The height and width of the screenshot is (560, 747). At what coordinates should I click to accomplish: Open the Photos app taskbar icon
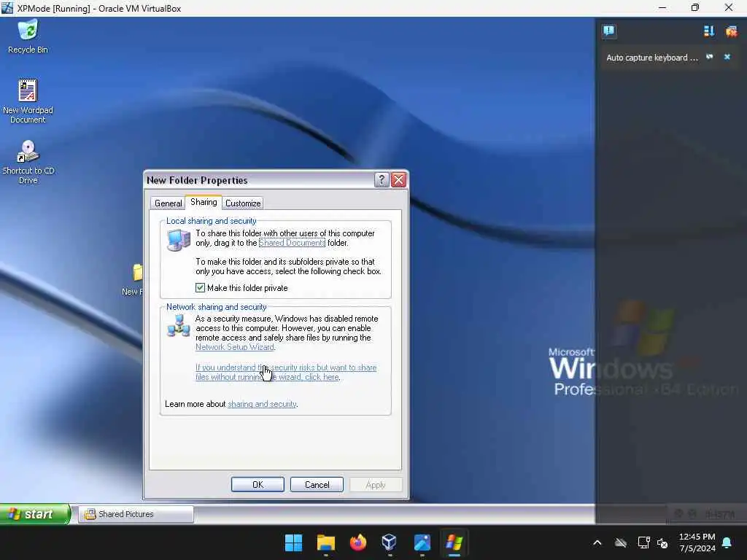point(422,542)
